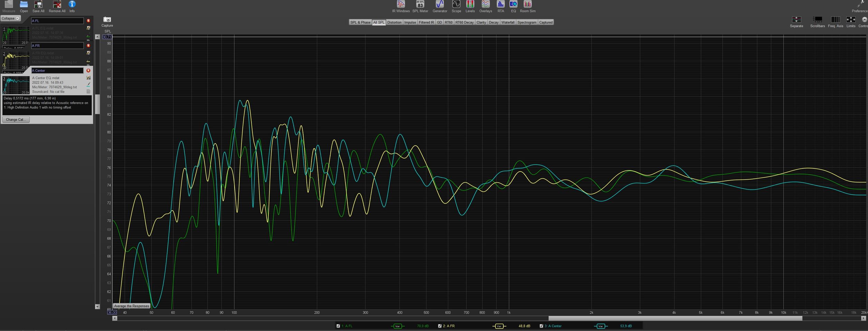Switch to the Clarity tab
This screenshot has width=868, height=331.
tap(481, 22)
